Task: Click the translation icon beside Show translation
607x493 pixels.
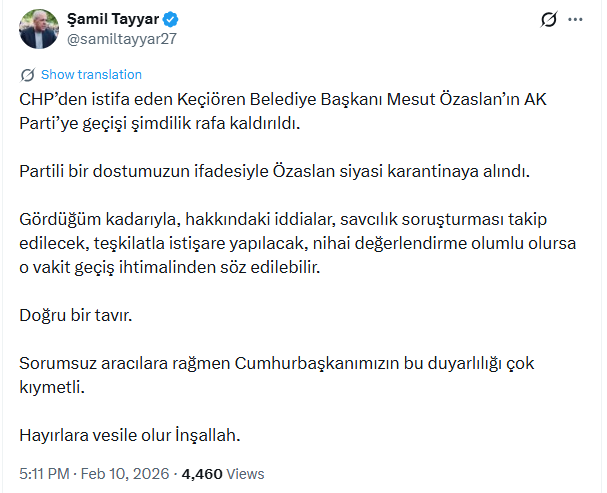Action: (x=27, y=75)
